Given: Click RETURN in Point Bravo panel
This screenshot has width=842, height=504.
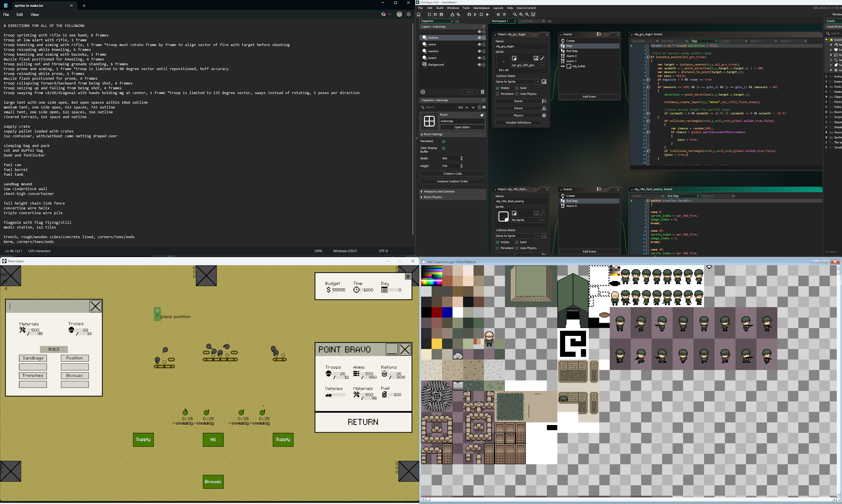Looking at the screenshot, I should click(x=363, y=422).
